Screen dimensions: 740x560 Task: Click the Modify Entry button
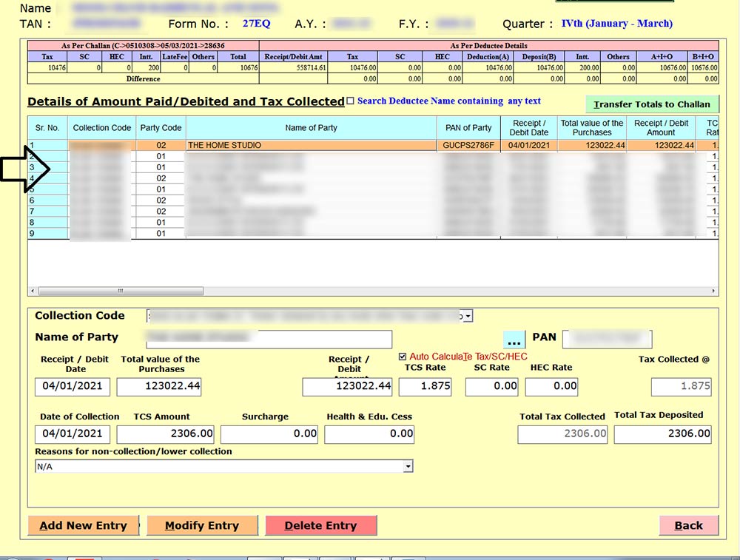tap(202, 525)
